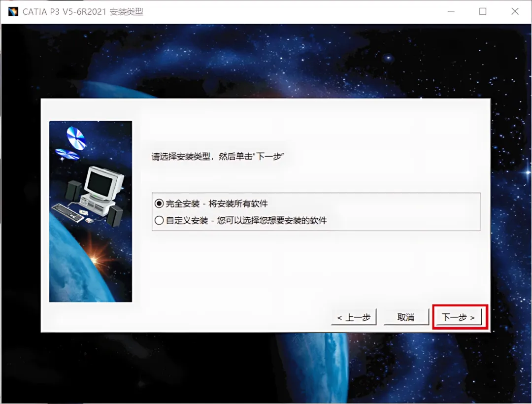Minimize the CATIA installer window
The image size is (532, 404).
[451, 11]
